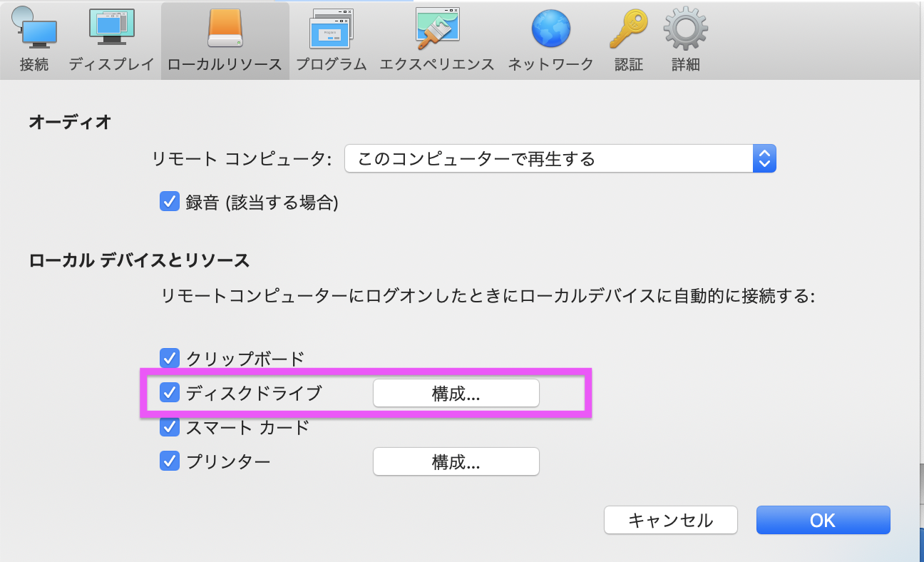Uncheck the プリンター option

[x=170, y=461]
